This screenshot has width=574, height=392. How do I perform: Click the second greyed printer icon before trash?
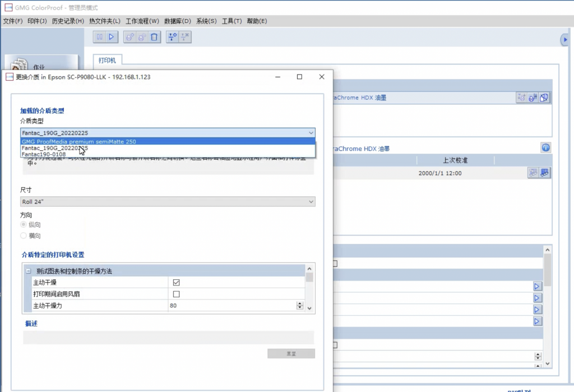142,36
